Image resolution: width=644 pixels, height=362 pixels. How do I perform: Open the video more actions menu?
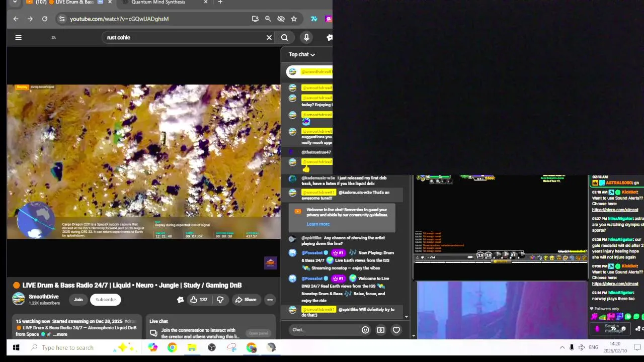270,300
